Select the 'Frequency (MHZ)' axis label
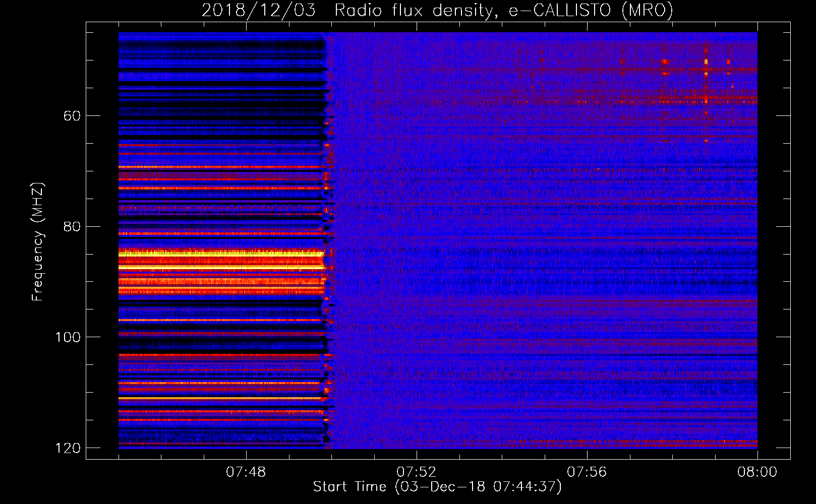816x504 pixels. tap(38, 242)
